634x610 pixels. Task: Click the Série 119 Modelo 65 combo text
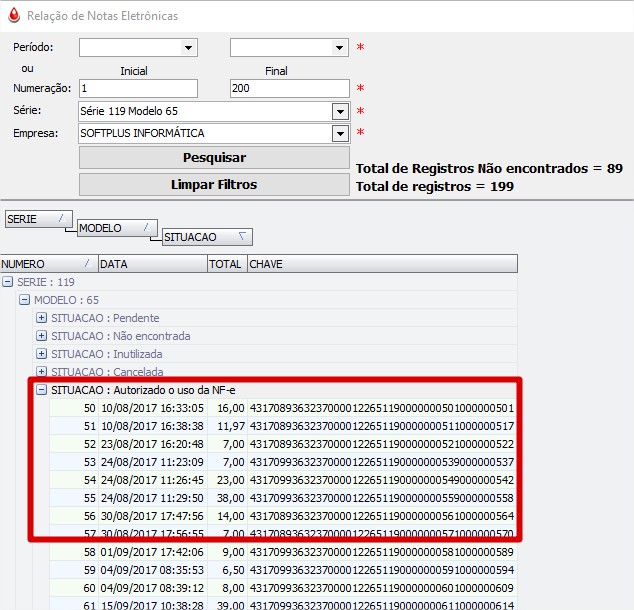point(129,111)
